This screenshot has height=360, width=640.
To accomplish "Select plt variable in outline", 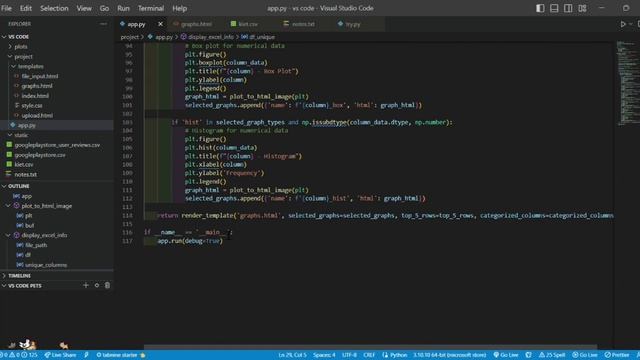I will point(29,216).
